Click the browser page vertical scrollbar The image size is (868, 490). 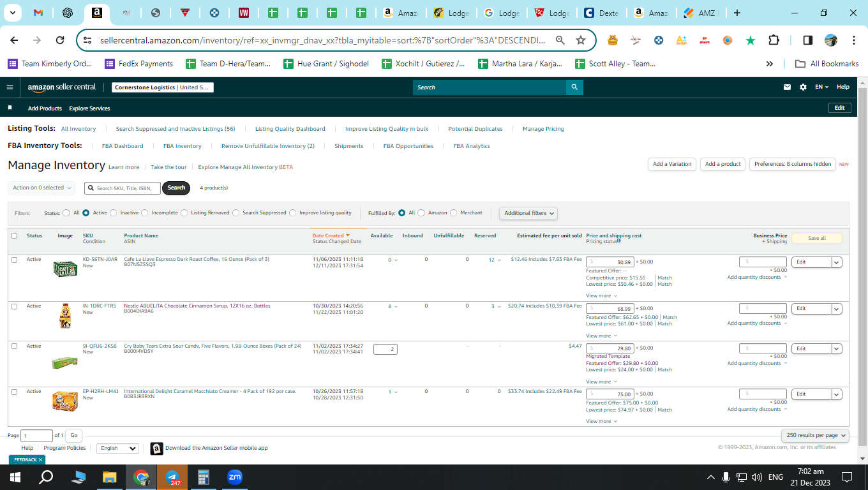pos(862,270)
